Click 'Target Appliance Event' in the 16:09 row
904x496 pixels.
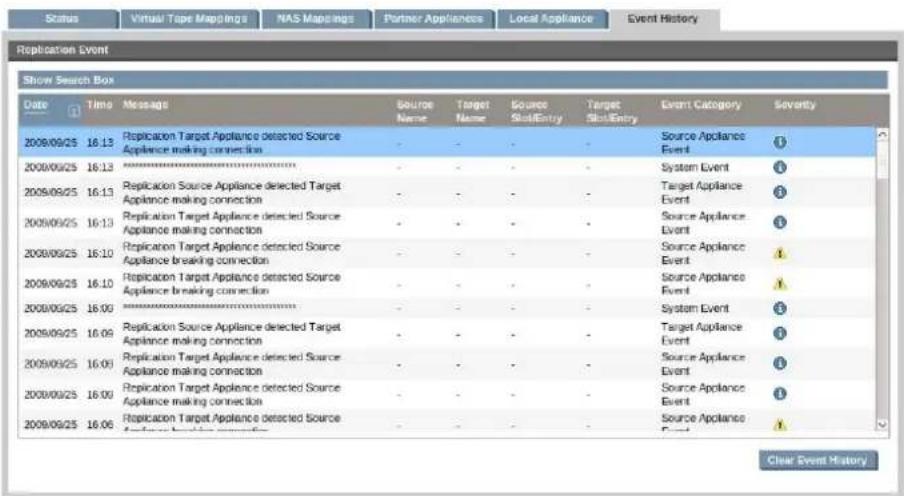click(702, 334)
